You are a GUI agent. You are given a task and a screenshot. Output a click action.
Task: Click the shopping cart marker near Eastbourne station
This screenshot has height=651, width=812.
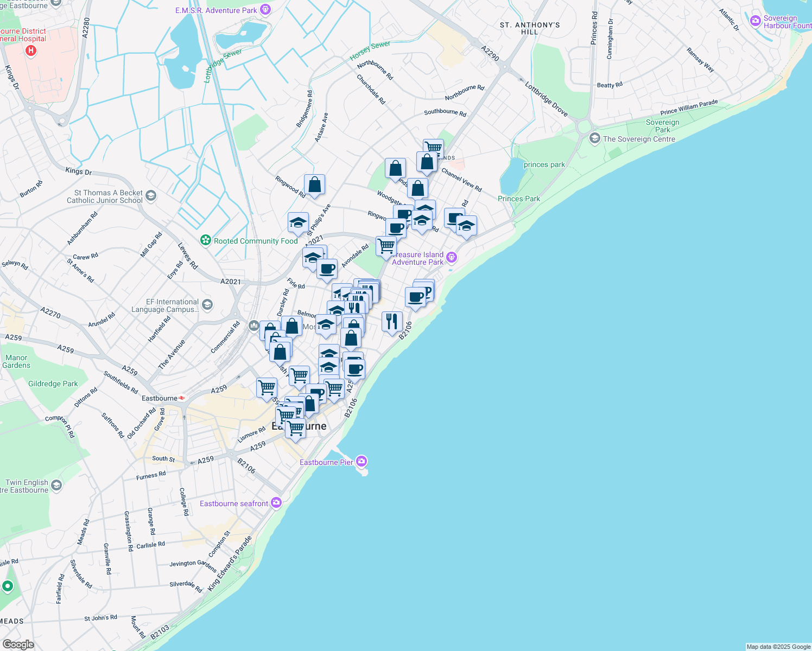coord(267,388)
